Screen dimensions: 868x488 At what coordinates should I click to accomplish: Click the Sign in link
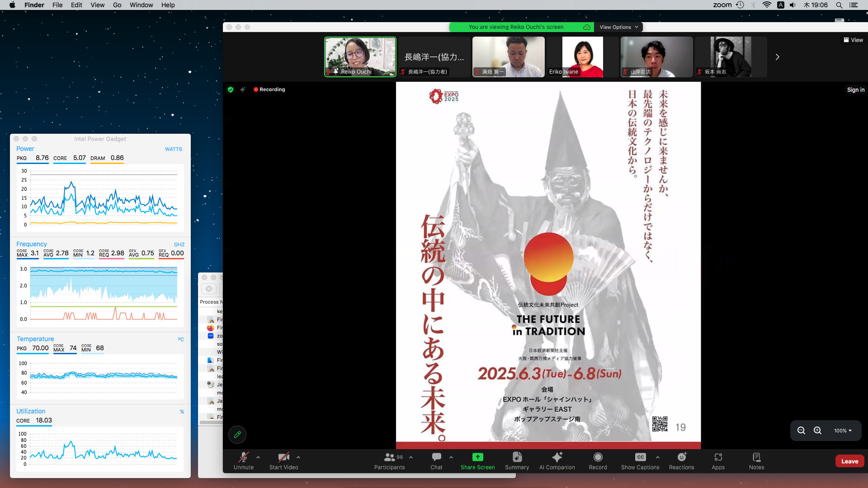855,90
